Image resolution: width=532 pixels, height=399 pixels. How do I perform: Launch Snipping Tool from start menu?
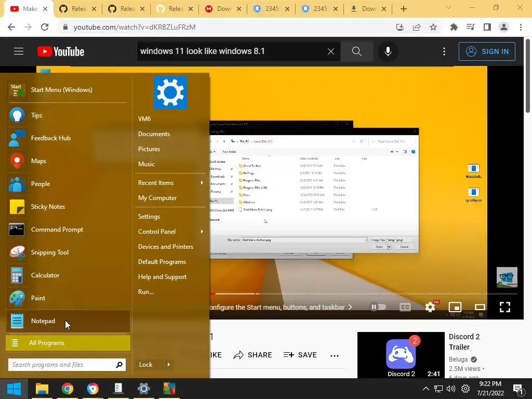click(68, 252)
